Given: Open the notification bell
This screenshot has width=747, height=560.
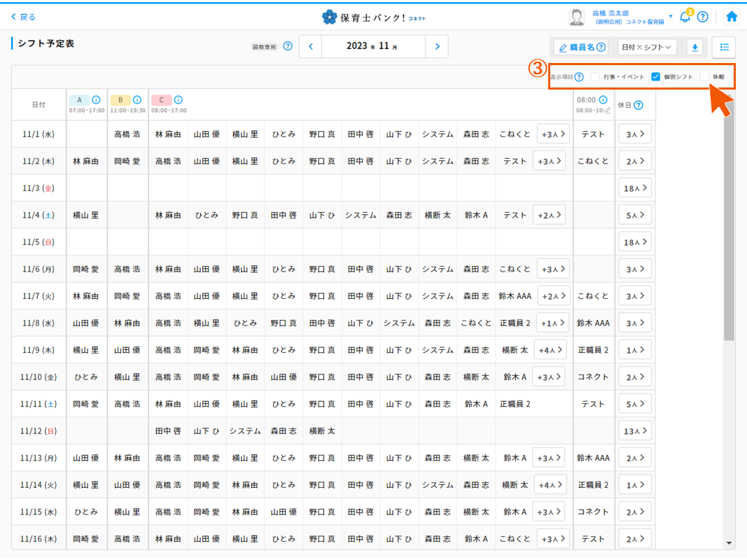Looking at the screenshot, I should tap(685, 17).
